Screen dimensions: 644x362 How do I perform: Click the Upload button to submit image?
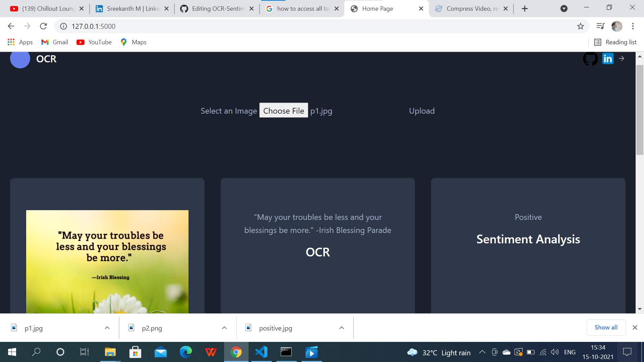[x=422, y=111]
